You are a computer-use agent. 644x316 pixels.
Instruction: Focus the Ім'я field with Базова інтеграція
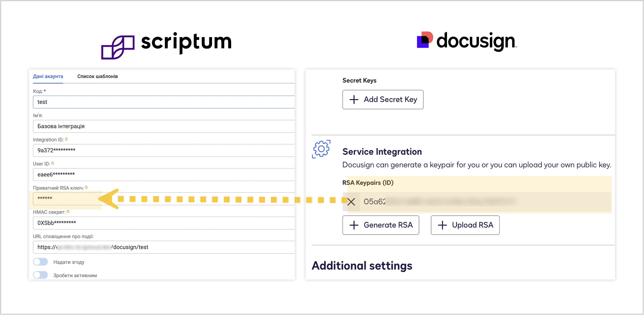164,126
